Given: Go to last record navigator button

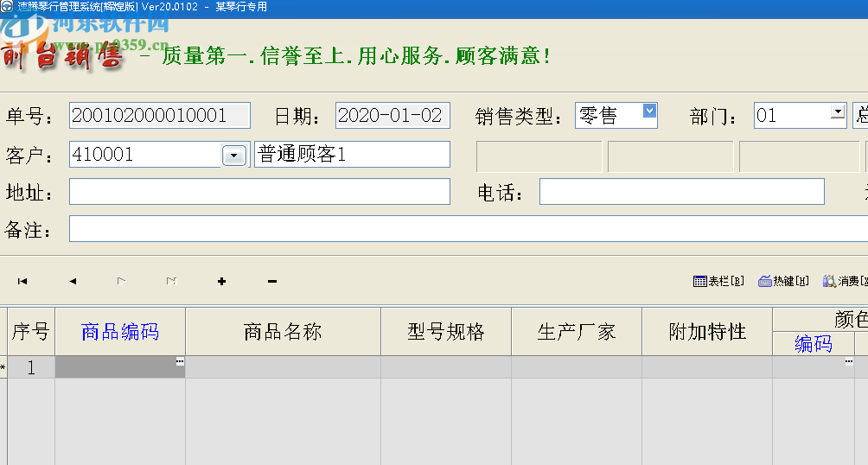Looking at the screenshot, I should [x=171, y=281].
